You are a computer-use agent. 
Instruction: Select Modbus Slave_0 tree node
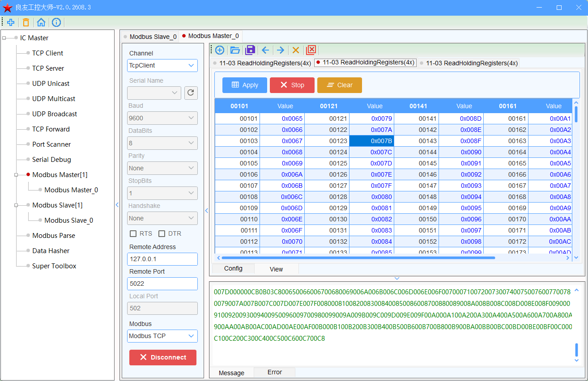coord(68,220)
